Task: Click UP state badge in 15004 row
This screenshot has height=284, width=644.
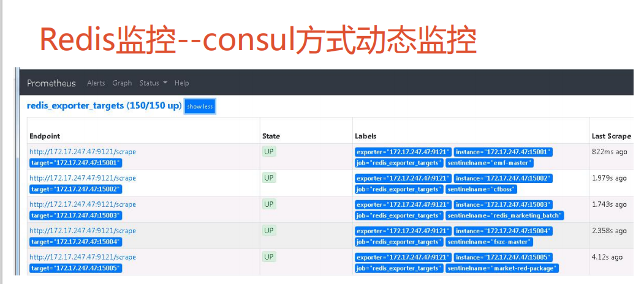Action: [x=269, y=230]
